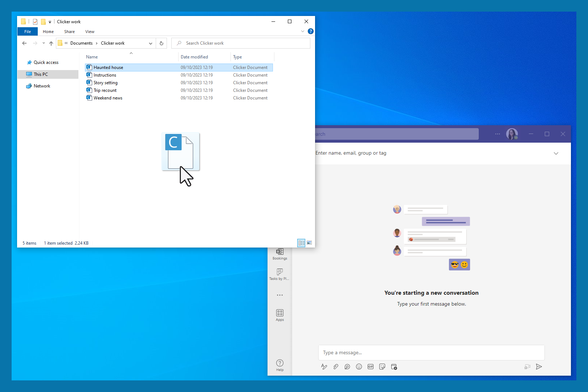Viewport: 588px width, 392px height.
Task: Open the address bar path history dropdown
Action: pos(151,43)
